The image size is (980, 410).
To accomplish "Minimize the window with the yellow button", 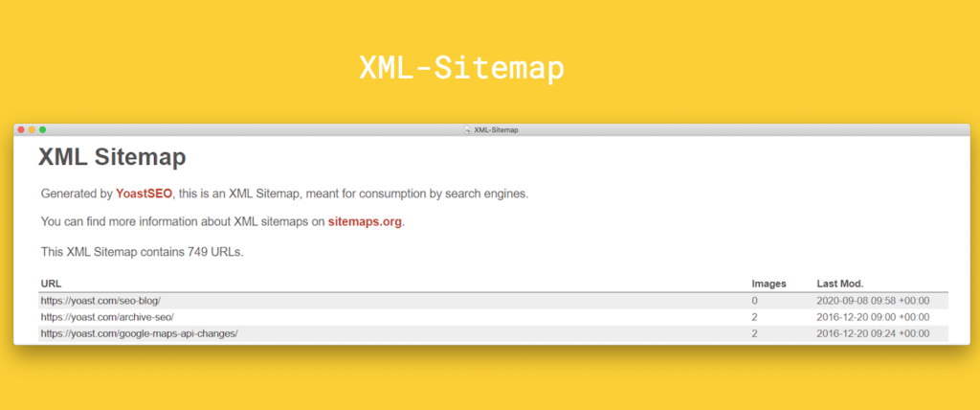I will 32,129.
